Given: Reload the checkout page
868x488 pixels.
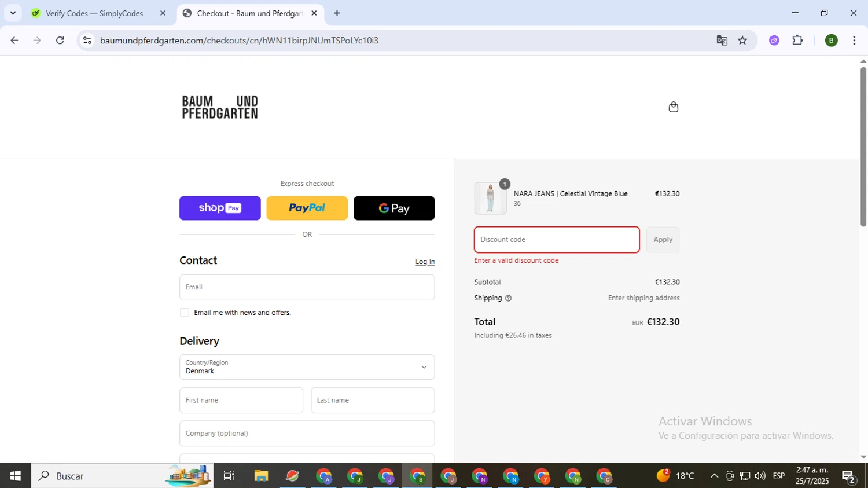Looking at the screenshot, I should [60, 41].
